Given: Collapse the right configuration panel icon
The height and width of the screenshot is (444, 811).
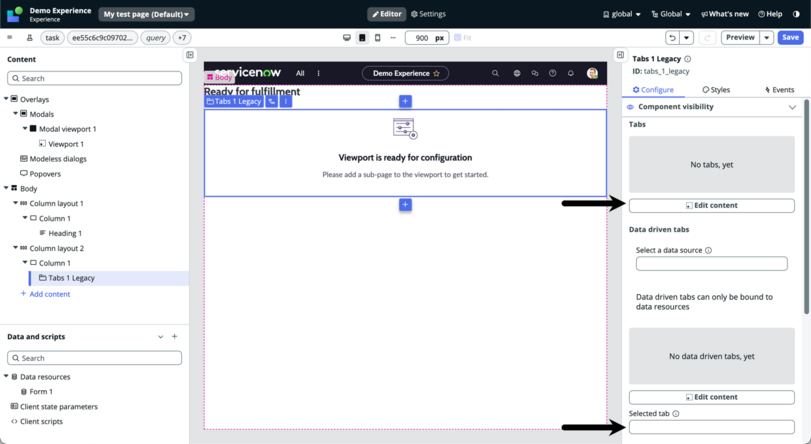Looking at the screenshot, I should coord(620,55).
